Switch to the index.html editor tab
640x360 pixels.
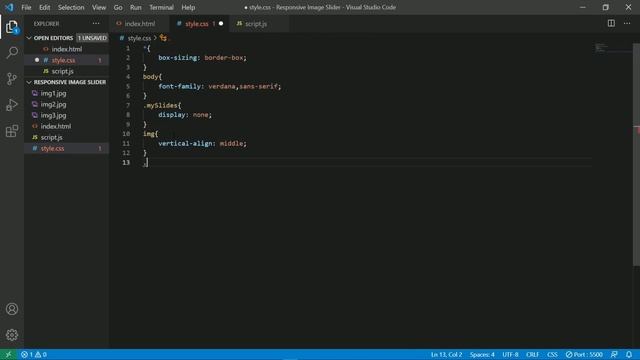[140, 24]
